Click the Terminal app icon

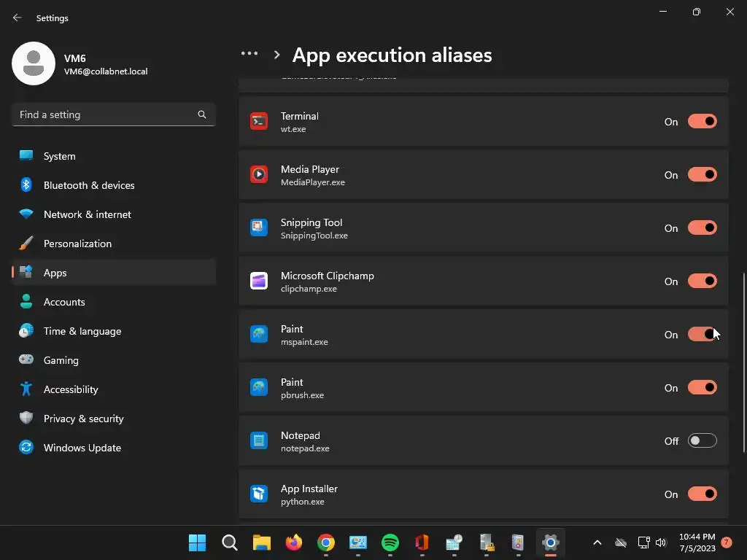pyautogui.click(x=258, y=122)
